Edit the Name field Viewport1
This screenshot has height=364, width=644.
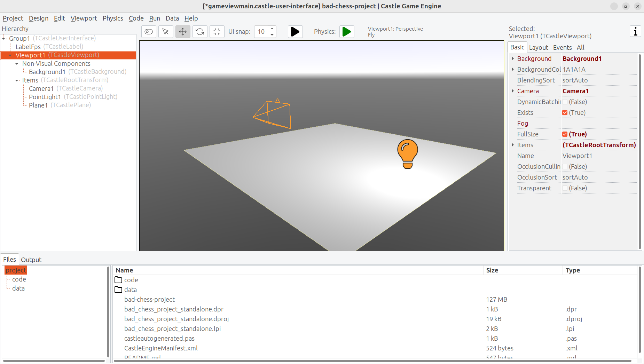[599, 156]
